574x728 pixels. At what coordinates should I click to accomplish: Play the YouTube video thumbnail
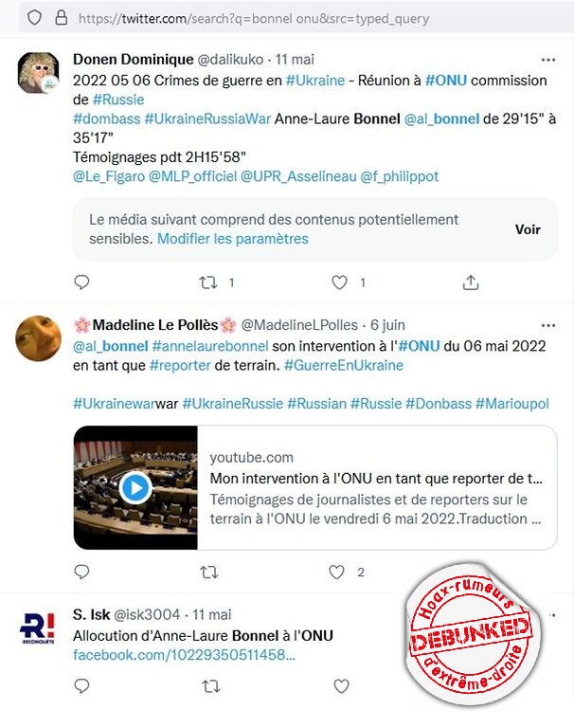pyautogui.click(x=135, y=487)
